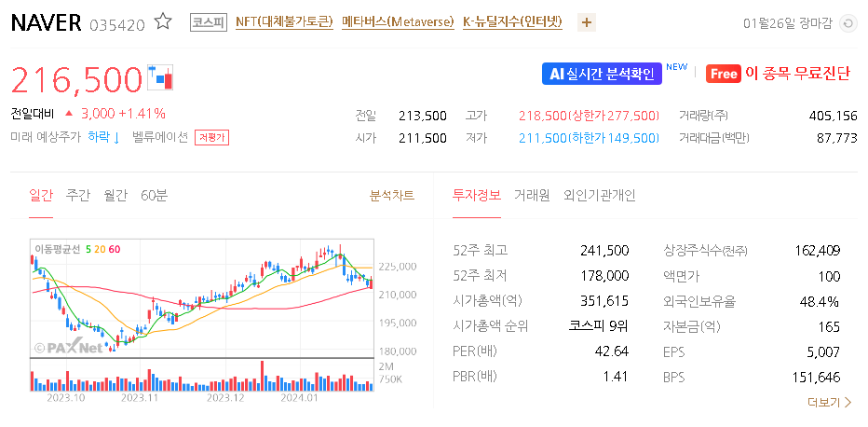Open the NFT(대체불가토큰) theme link

284,22
